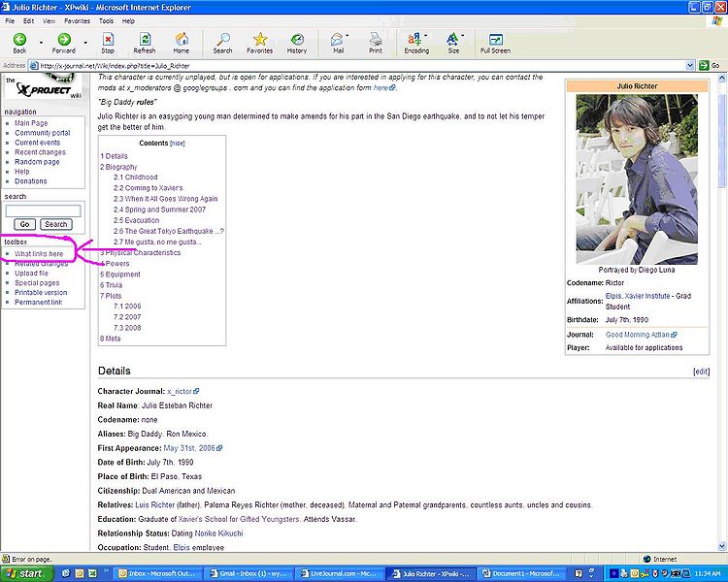728x582 pixels.
Task: Switch to Gmail Inbox taskbar window
Action: click(249, 574)
